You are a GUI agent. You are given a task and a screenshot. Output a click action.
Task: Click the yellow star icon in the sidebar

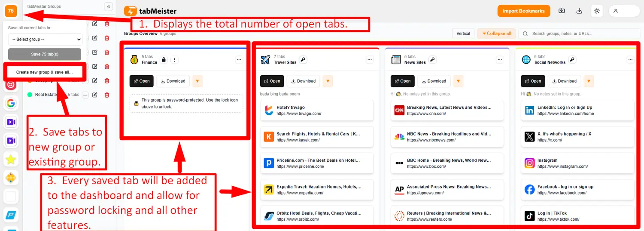(11, 160)
